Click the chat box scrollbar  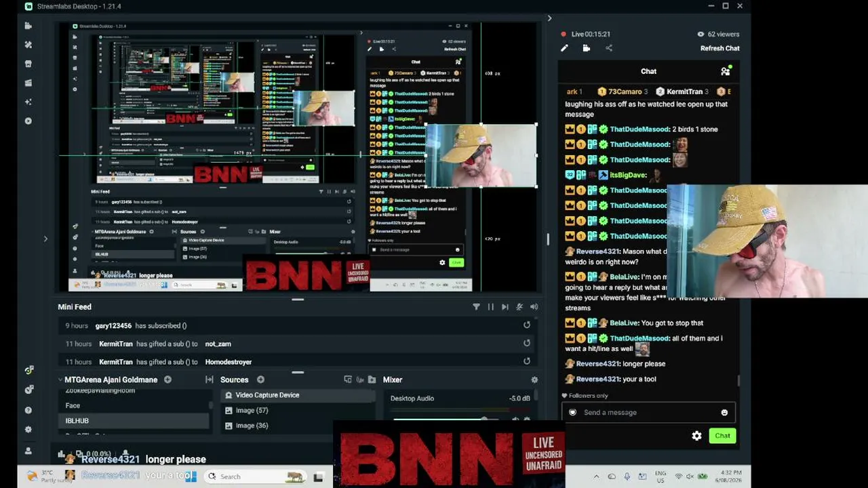click(739, 380)
